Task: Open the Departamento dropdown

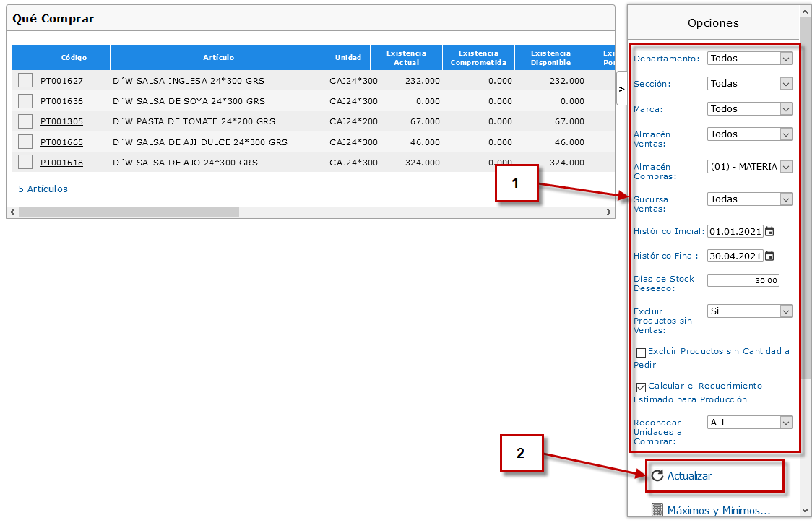Action: 750,59
